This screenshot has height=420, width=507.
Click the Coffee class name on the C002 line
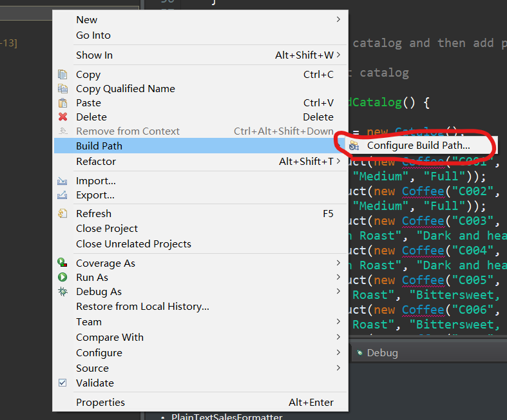423,191
